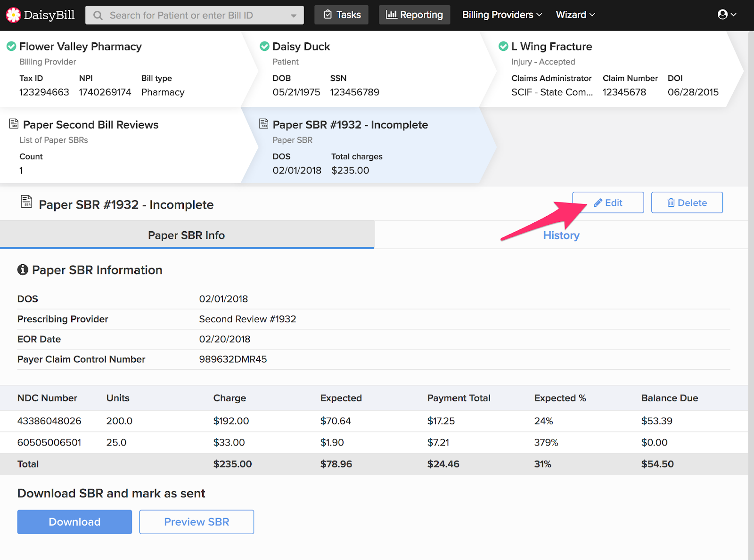Image resolution: width=754 pixels, height=560 pixels.
Task: Click the total balance due $54.50
Action: 657,464
